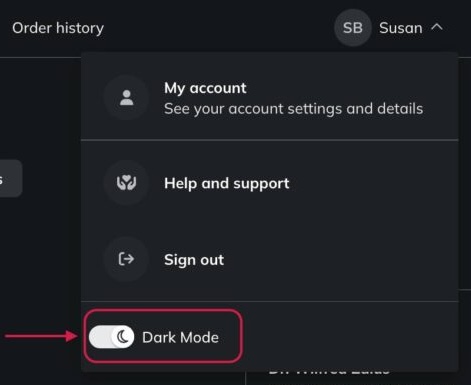Viewport: 471px width, 385px height.
Task: Toggle the Dark Mode switch
Action: 112,337
